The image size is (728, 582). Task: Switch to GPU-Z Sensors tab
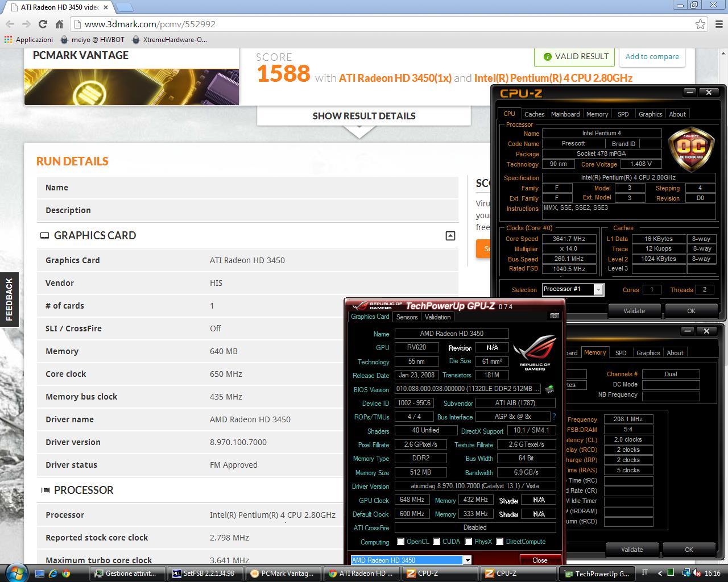pos(407,317)
